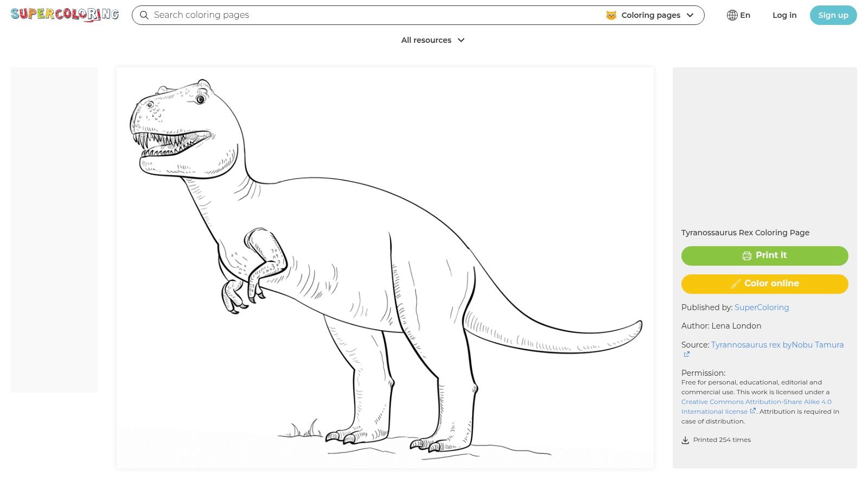Click the printer icon on Print it
The height and width of the screenshot is (488, 868).
pyautogui.click(x=747, y=256)
